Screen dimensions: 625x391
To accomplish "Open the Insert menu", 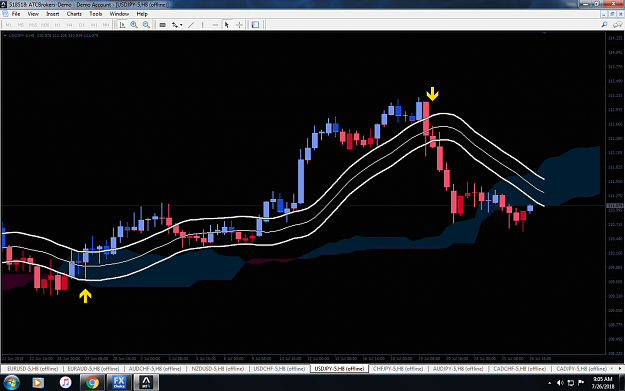I will [x=53, y=14].
